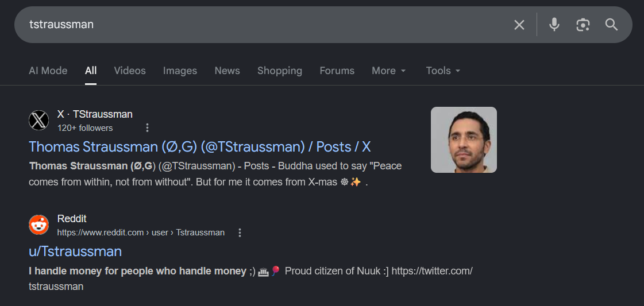Expand the Tools dropdown
The height and width of the screenshot is (306, 644).
click(443, 71)
